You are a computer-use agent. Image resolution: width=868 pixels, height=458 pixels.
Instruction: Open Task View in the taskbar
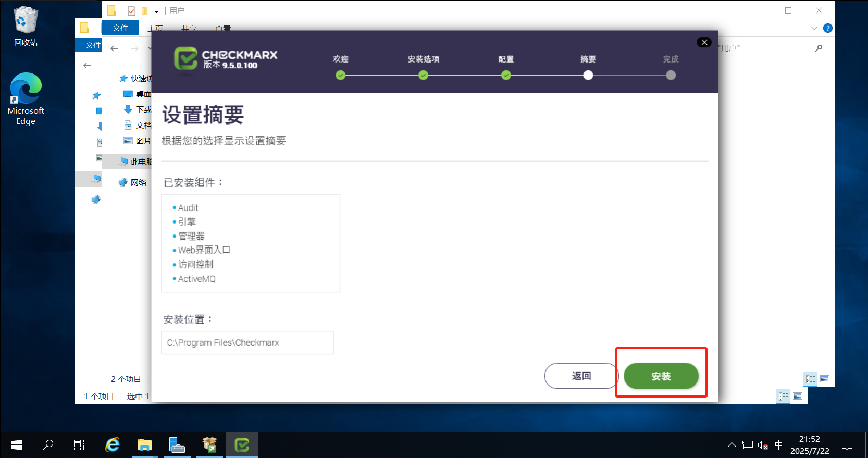pos(79,445)
